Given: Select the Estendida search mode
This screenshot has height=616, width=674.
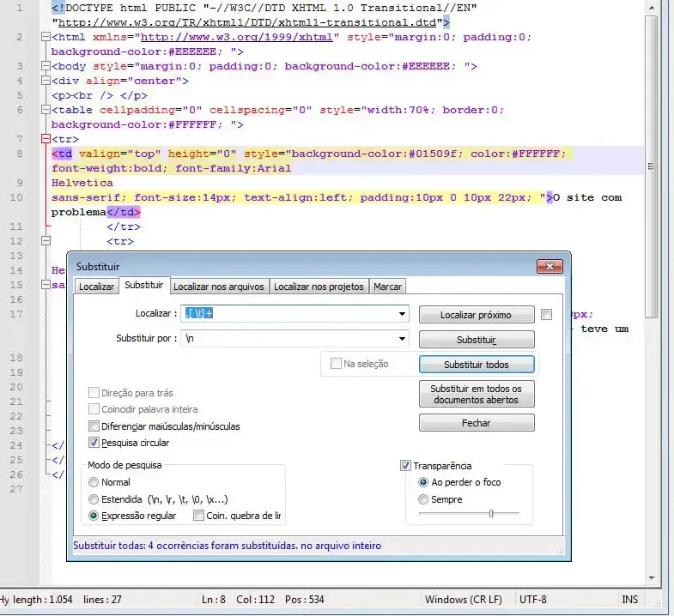Looking at the screenshot, I should coord(94,499).
